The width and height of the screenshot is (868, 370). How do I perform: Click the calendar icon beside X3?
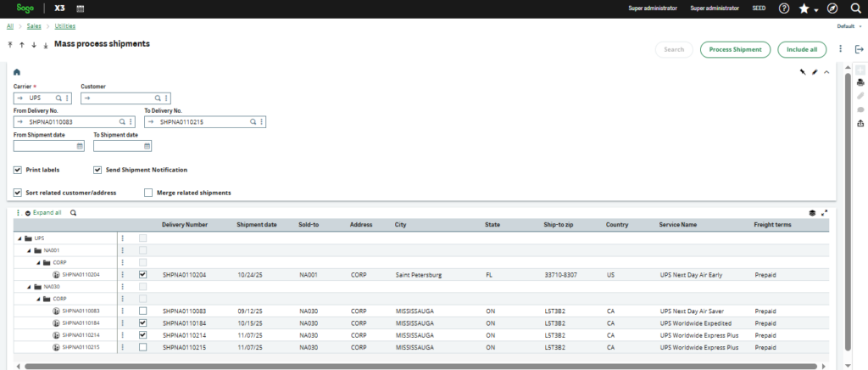81,8
